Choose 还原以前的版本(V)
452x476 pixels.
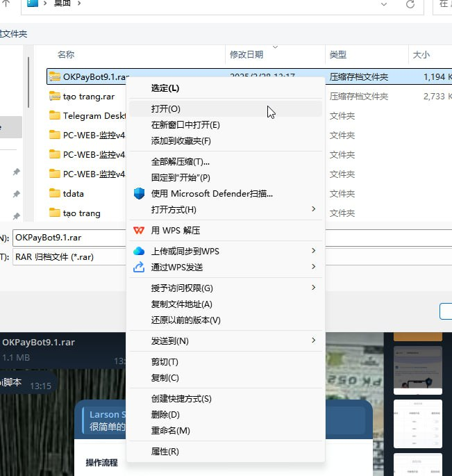pyautogui.click(x=226, y=320)
